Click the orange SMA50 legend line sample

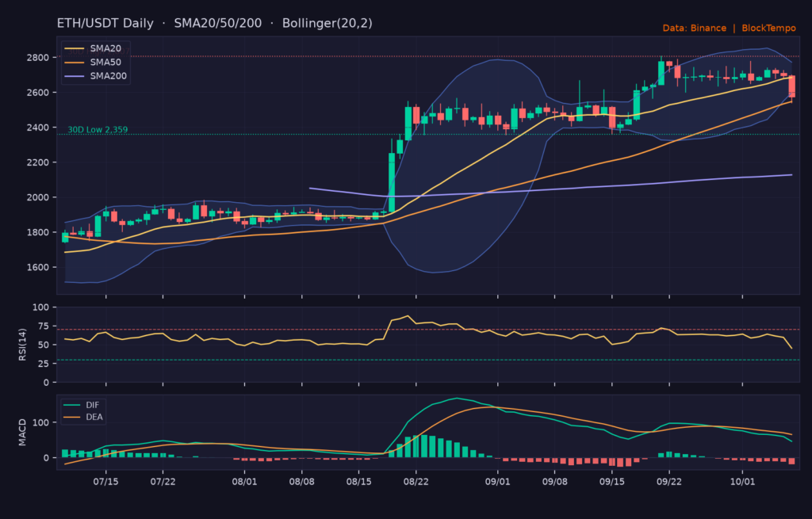(75, 62)
